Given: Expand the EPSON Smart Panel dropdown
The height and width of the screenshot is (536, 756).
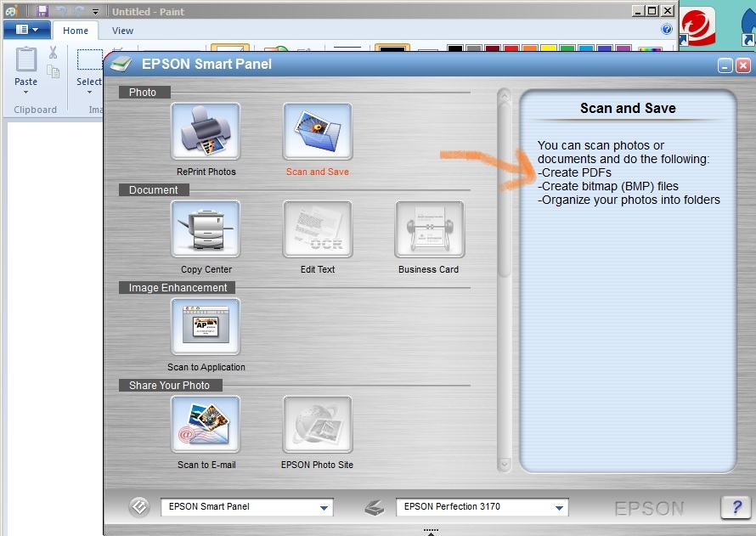Looking at the screenshot, I should pos(324,508).
